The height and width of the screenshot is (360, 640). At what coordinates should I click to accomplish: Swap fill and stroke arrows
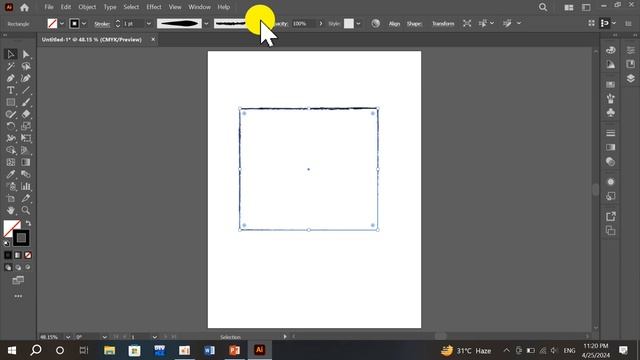point(28,223)
